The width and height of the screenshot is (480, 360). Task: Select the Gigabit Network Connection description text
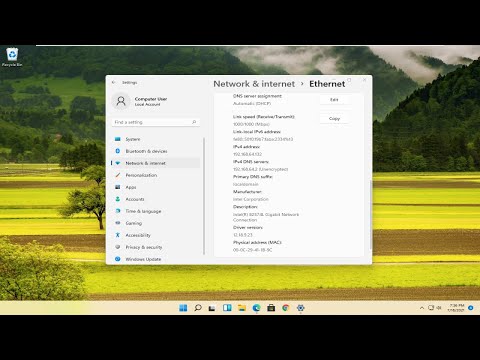pos(266,217)
